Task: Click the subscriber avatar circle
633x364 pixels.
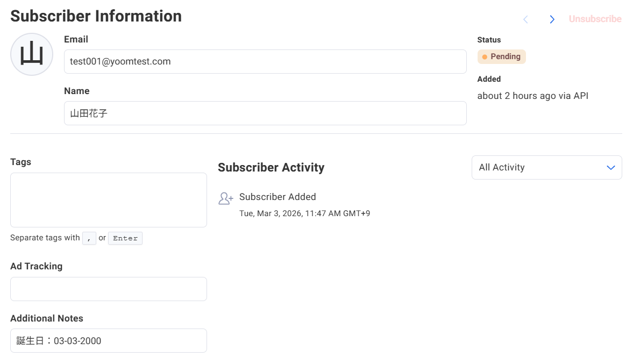Action: 32,54
